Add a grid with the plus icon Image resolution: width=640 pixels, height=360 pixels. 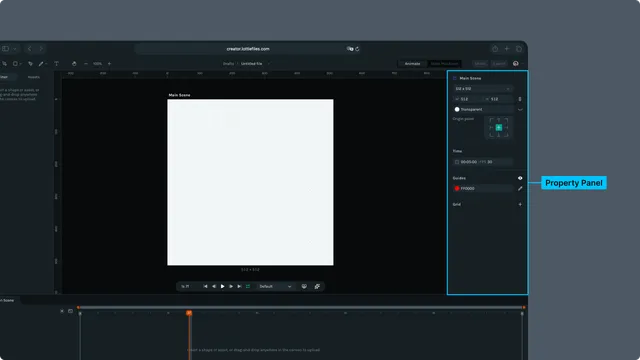pos(520,204)
